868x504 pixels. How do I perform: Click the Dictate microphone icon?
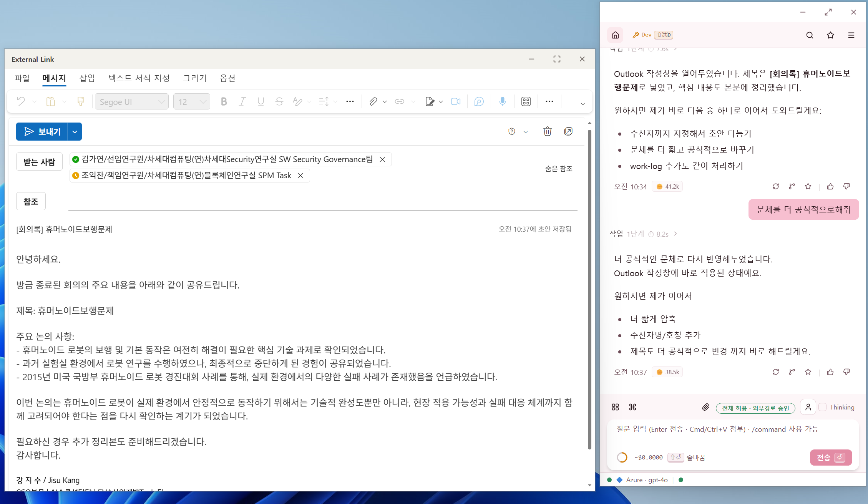(502, 101)
